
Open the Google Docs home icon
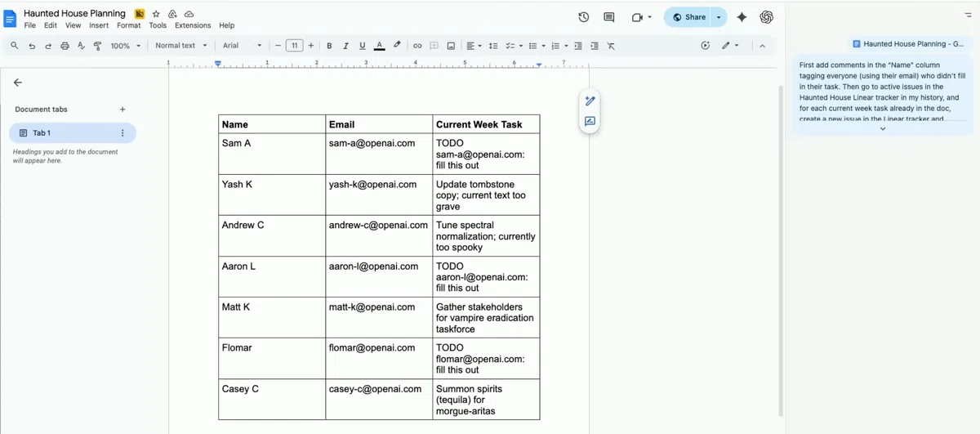point(11,18)
